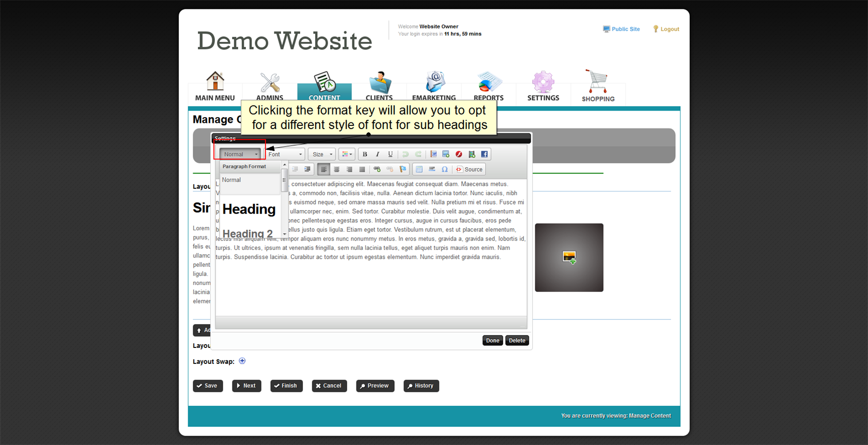Open the Settings navigation tab

(x=543, y=86)
